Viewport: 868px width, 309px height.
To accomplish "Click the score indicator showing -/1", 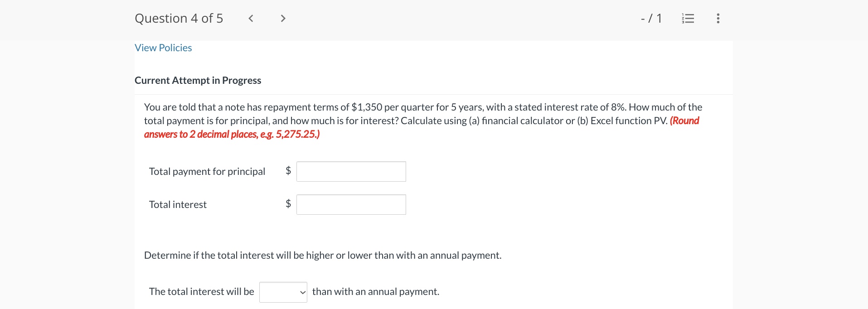I will 651,19.
